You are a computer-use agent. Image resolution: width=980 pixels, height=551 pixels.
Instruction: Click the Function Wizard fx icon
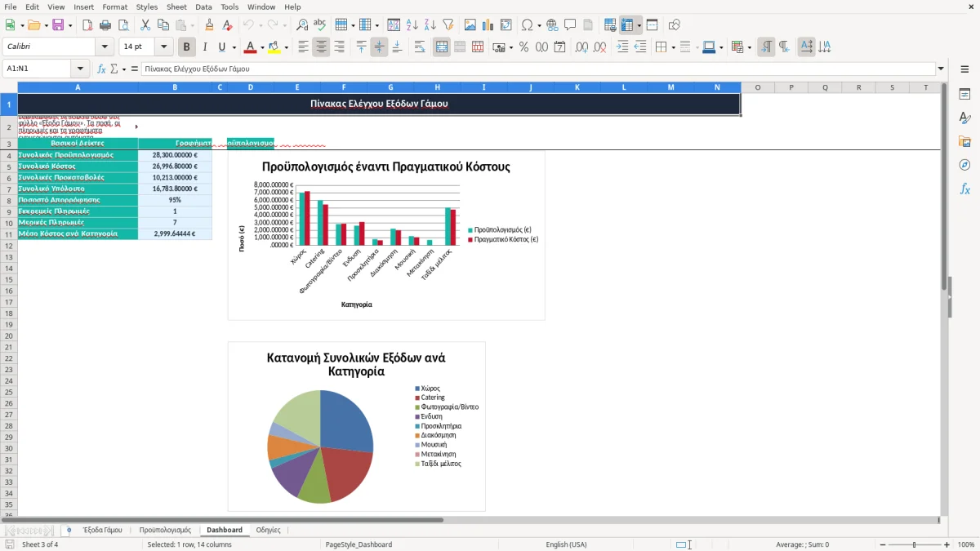(x=101, y=69)
